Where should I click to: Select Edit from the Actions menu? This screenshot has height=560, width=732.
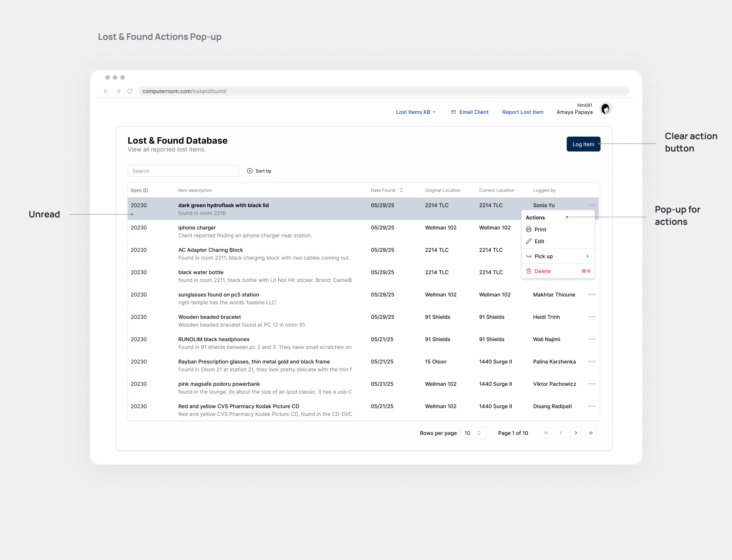(x=539, y=241)
